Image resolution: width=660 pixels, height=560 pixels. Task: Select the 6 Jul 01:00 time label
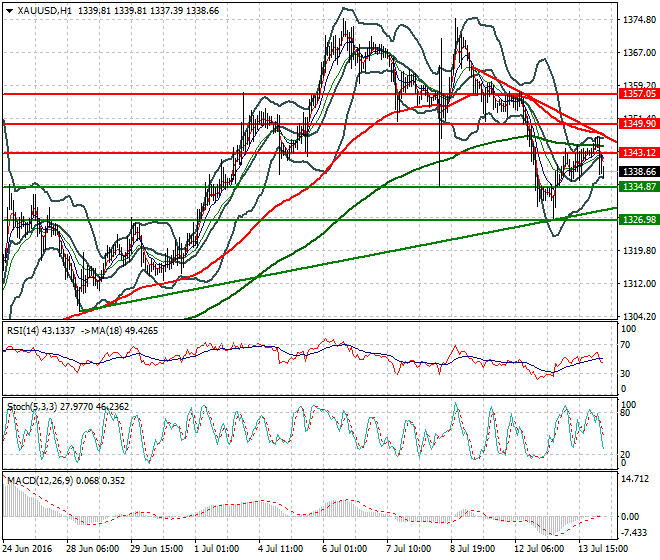(345, 549)
